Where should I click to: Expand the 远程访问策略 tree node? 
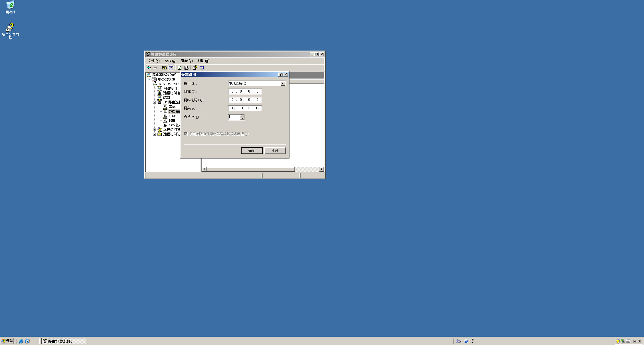154,130
